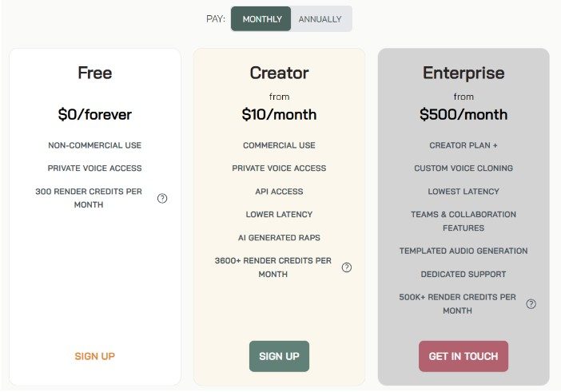Screen dimensions: 561x392
Task: Open help tooltip for 3600+ render credits
Action: click(347, 267)
